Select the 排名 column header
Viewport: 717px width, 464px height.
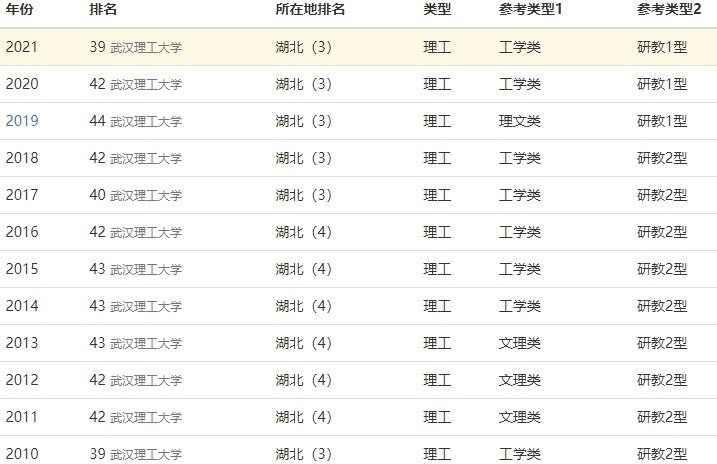[103, 9]
